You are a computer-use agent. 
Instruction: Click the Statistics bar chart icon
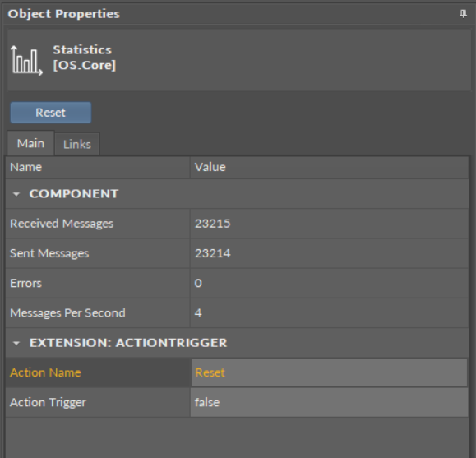click(26, 60)
